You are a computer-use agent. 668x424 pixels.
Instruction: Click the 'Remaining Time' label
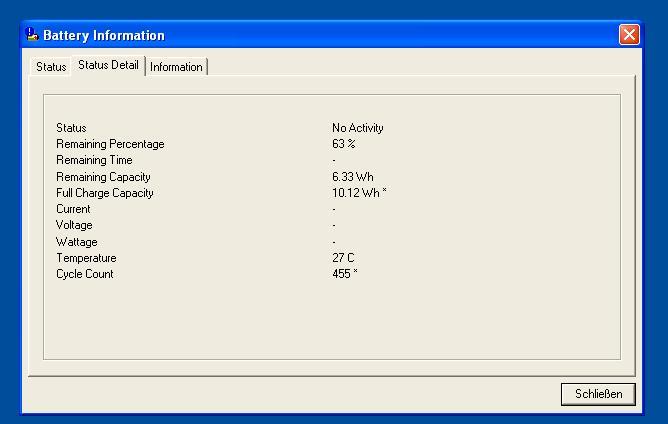point(94,160)
